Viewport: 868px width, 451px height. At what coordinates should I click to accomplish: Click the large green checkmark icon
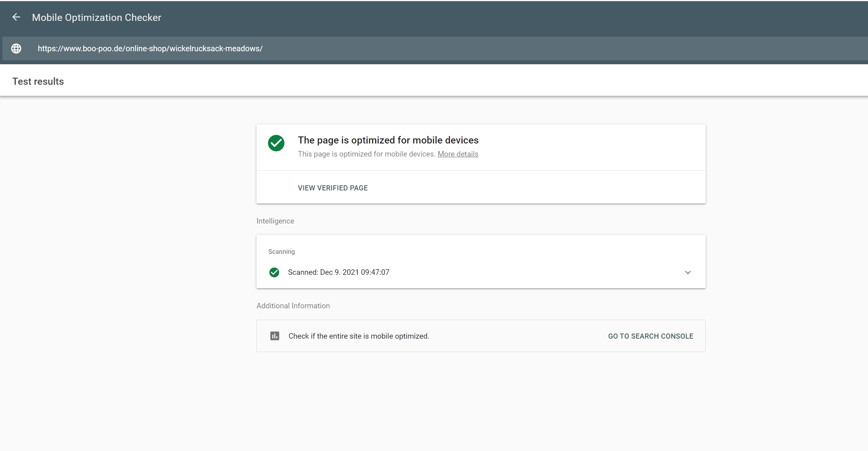276,143
